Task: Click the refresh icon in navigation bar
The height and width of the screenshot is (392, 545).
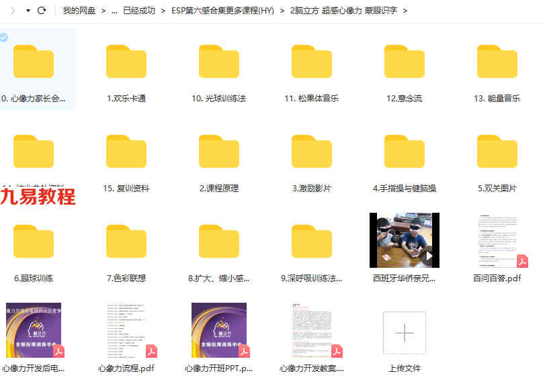Action: pos(42,11)
